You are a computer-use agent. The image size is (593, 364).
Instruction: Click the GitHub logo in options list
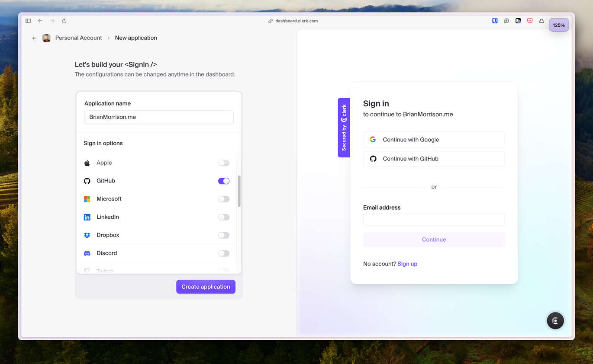(x=87, y=181)
